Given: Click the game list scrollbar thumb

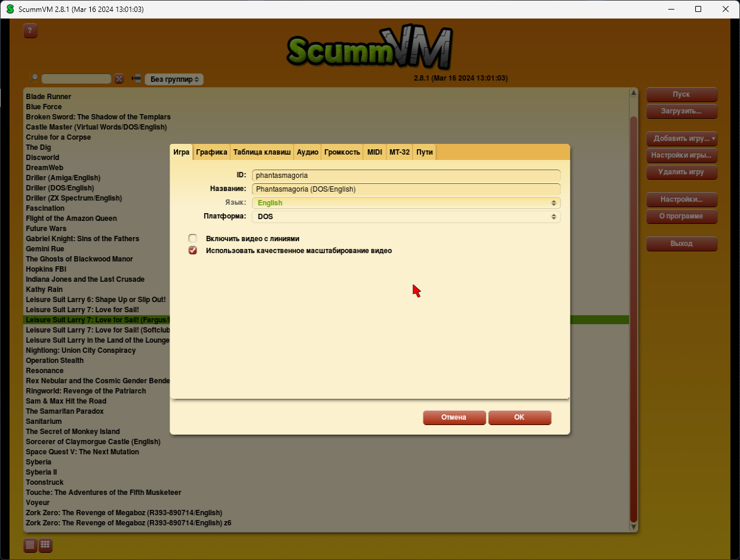Looking at the screenshot, I should point(634,319).
